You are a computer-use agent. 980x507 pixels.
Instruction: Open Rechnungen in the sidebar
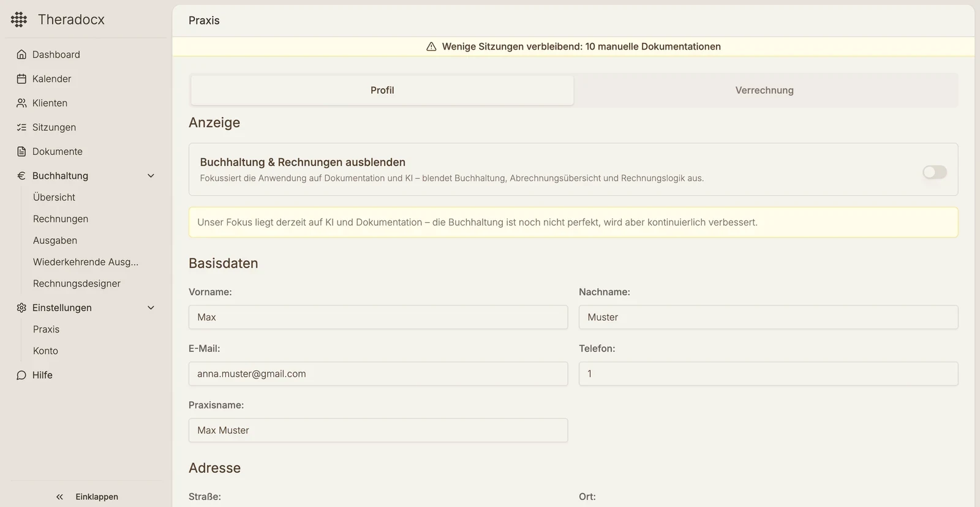[61, 219]
